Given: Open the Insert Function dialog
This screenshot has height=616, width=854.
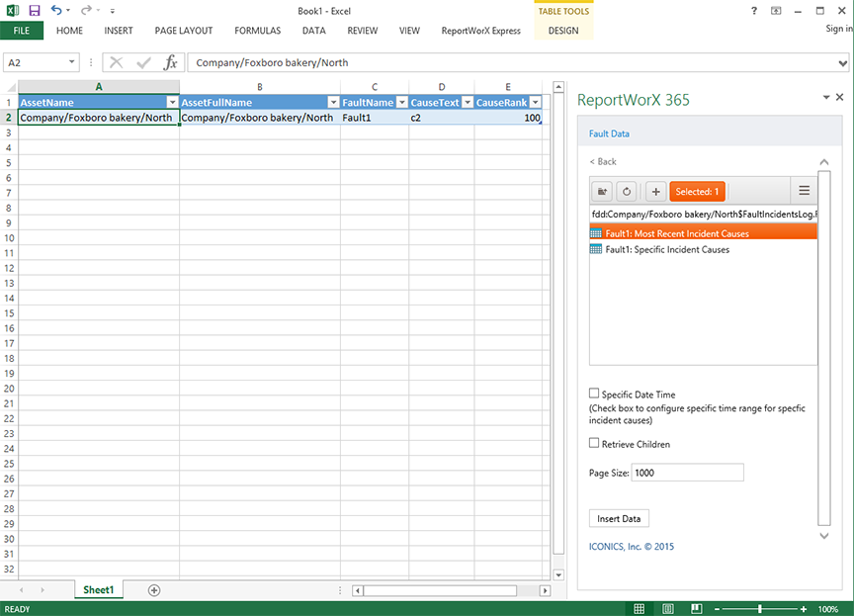Looking at the screenshot, I should (170, 62).
